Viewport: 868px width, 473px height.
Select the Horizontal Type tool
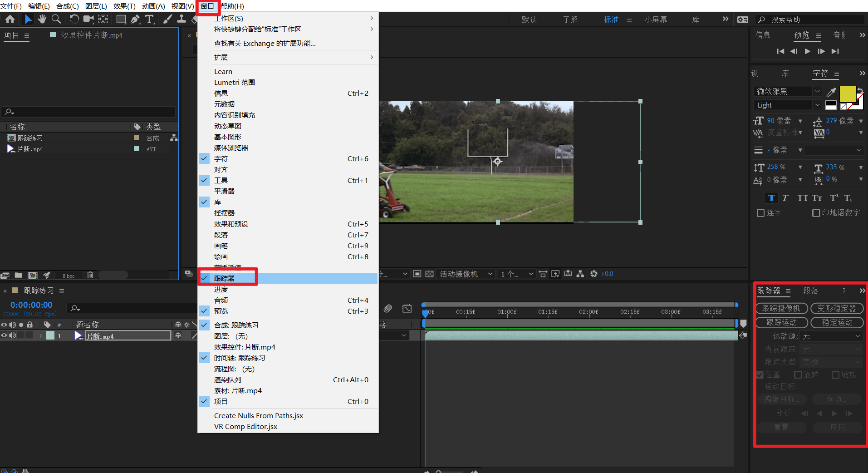(149, 19)
